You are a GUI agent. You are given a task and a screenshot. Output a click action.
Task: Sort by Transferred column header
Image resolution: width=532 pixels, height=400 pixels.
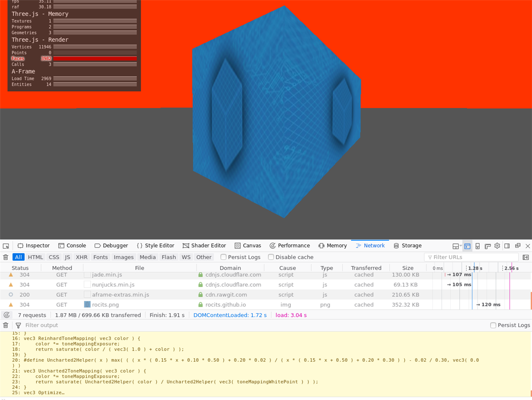[x=366, y=268]
